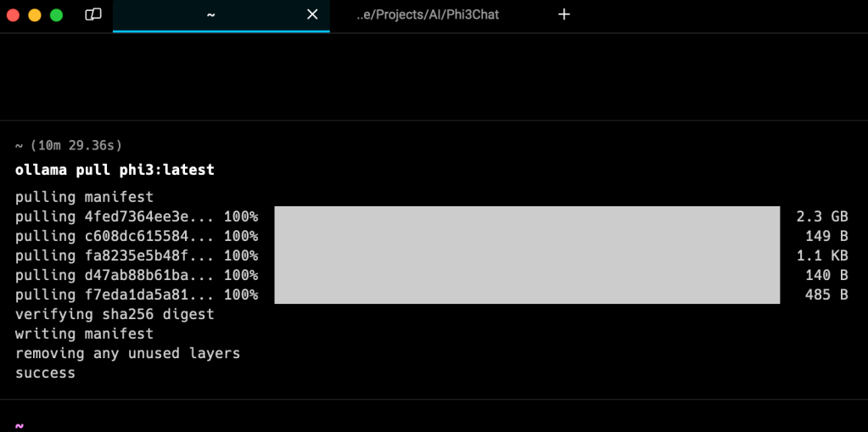Screen dimensions: 868x432
Task: Select the "ollama pull phi3:latest" command text
Action: tap(115, 170)
